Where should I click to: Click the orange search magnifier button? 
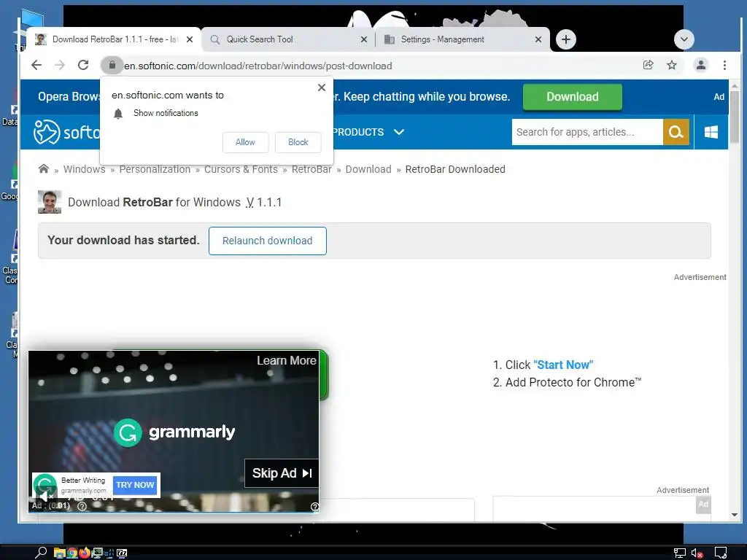click(x=676, y=132)
